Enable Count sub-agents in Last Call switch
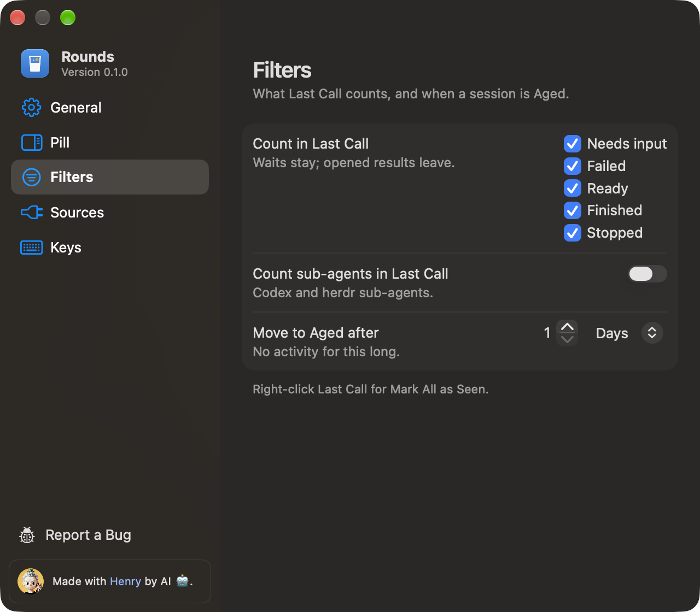 [x=647, y=274]
